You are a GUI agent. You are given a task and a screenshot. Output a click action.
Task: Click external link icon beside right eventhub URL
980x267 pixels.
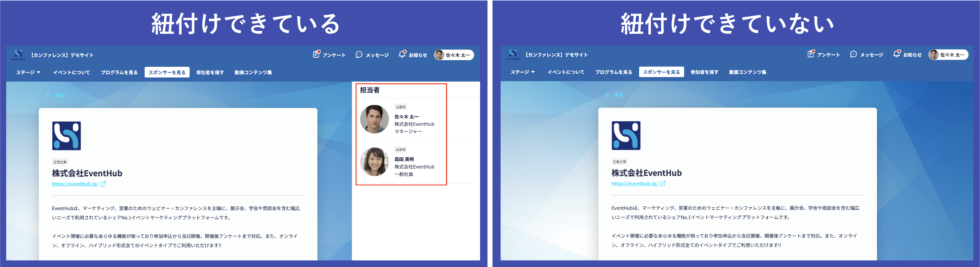click(663, 184)
